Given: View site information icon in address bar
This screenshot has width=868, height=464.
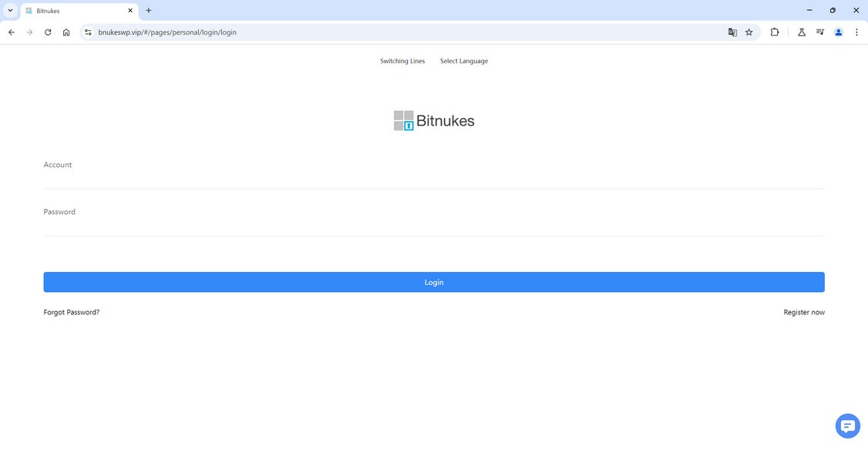Looking at the screenshot, I should click(88, 32).
